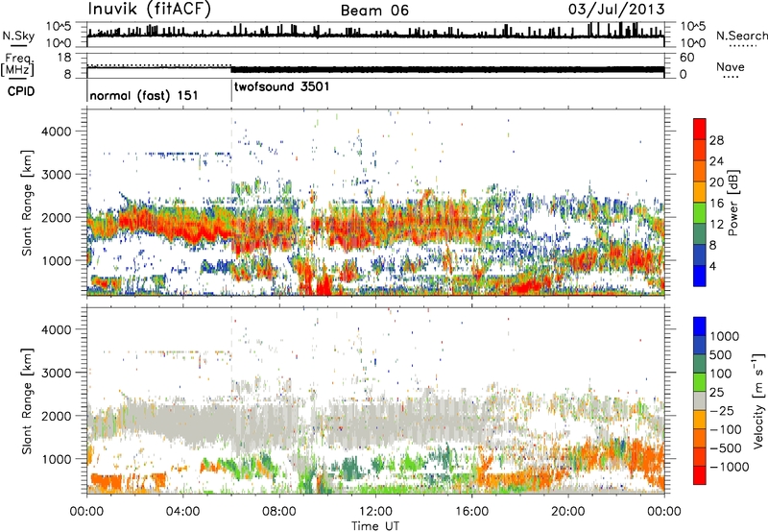Image resolution: width=768 pixels, height=532 pixels.
Task: Select "Slant Range [km]" label of Power panel
Action: tap(27, 203)
